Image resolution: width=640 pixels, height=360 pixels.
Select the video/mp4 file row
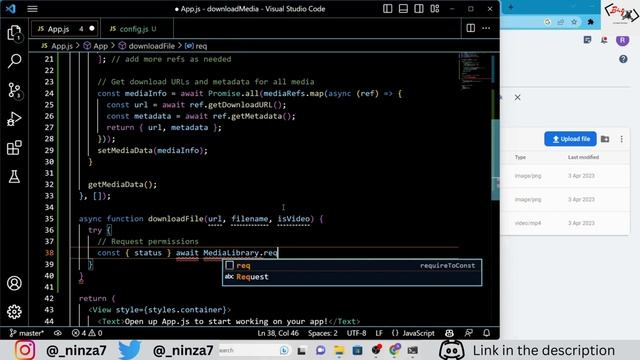(x=565, y=223)
